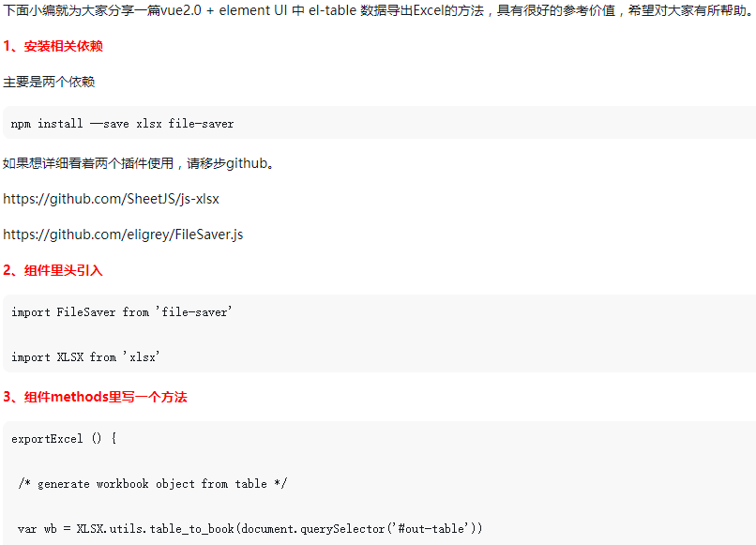Open the SheetJS js-xlsx GitHub link
Screen dimensions: 756x545
pyautogui.click(x=111, y=199)
